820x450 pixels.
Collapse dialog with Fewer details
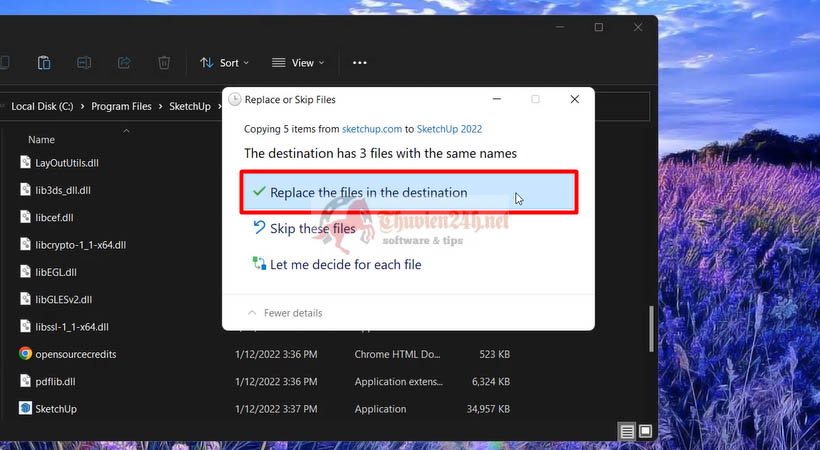point(285,313)
